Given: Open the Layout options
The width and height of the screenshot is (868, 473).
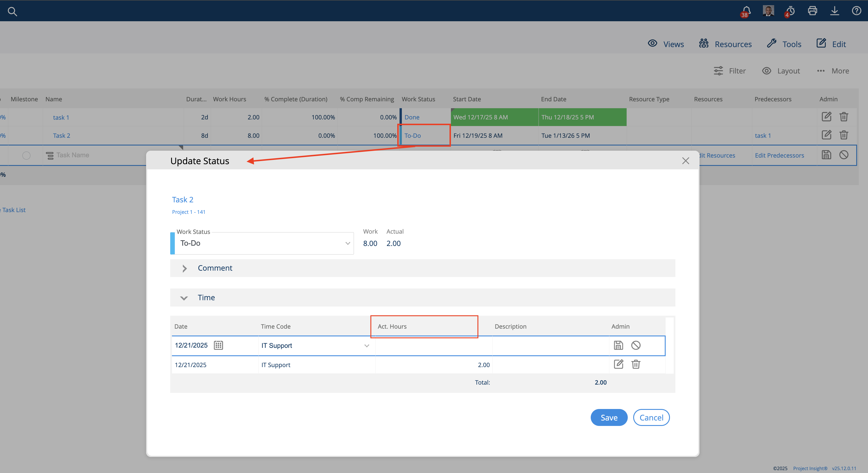Looking at the screenshot, I should 781,71.
